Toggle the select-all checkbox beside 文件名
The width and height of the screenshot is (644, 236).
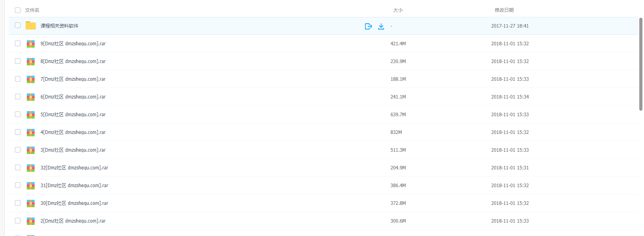pos(18,10)
